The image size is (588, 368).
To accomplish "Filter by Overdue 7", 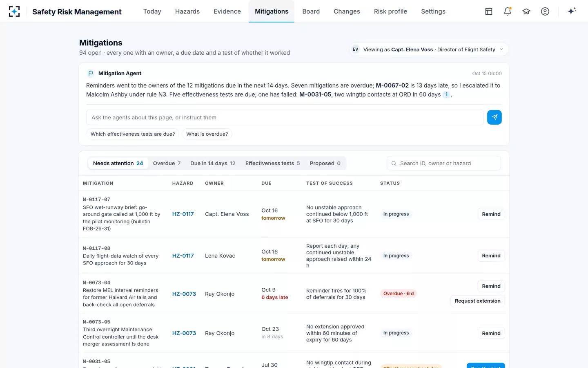I will (167, 163).
